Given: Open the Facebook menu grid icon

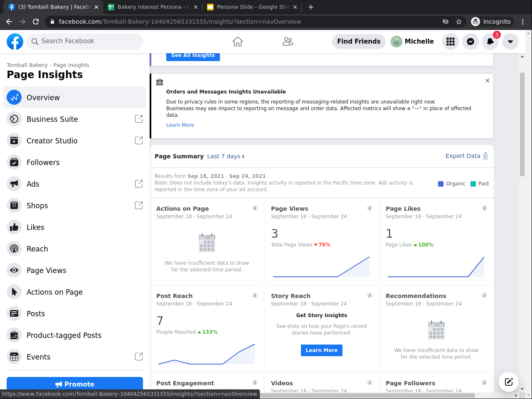Looking at the screenshot, I should [451, 42].
